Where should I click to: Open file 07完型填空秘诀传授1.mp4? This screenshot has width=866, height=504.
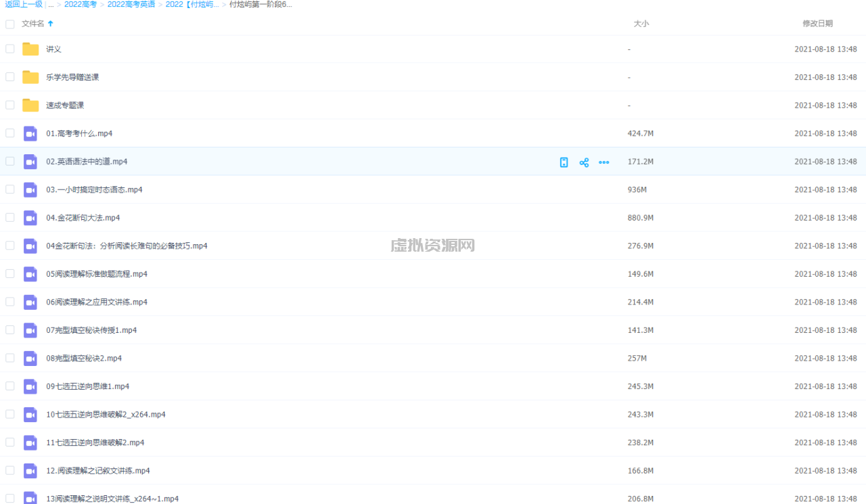(91, 330)
